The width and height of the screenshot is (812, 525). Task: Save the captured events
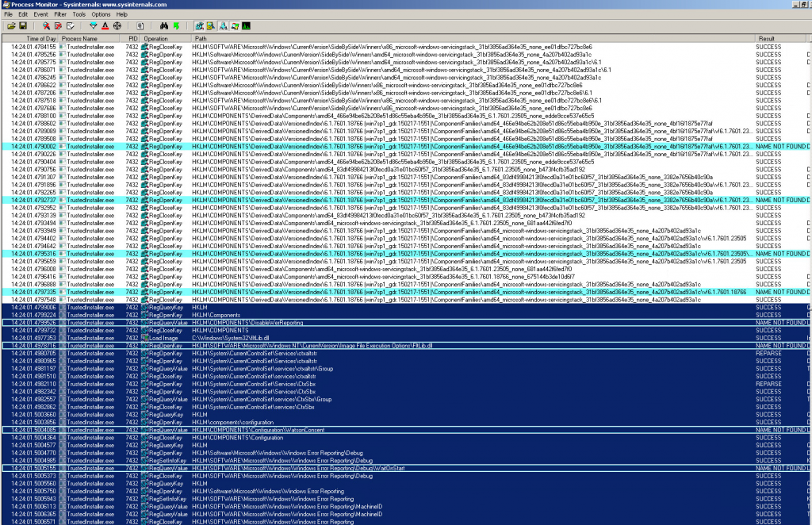tap(21, 25)
